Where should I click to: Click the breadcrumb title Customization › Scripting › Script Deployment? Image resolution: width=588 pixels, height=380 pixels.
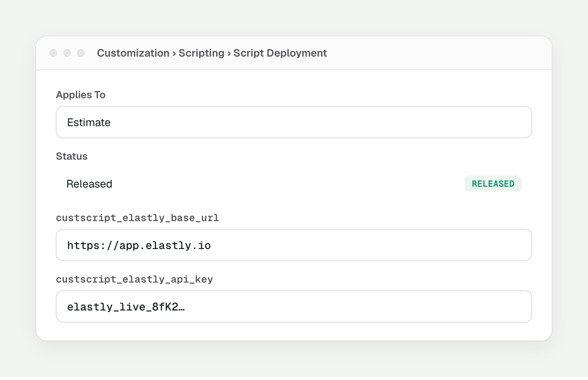212,53
